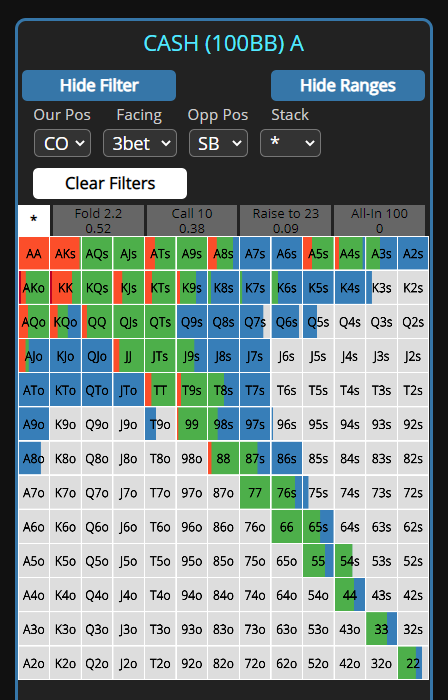Viewport: 448px width, 700px height.
Task: Click the Hide Ranges button
Action: point(348,85)
